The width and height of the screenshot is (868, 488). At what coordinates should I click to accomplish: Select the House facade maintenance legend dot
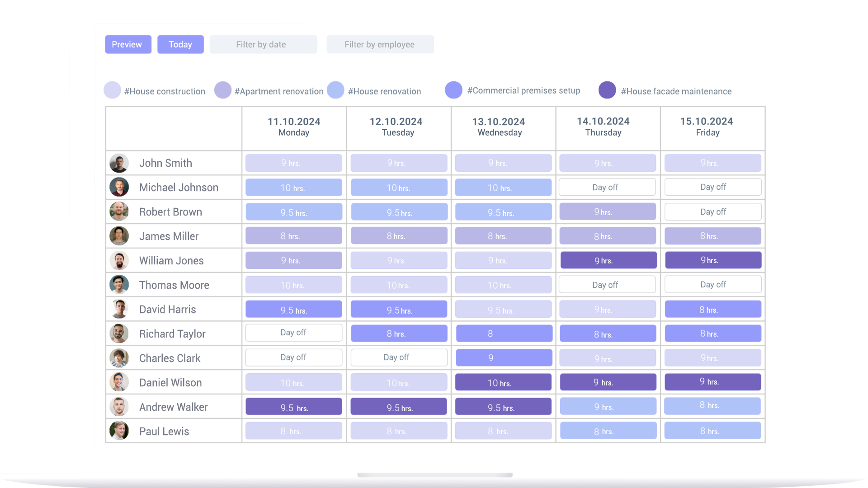click(607, 90)
